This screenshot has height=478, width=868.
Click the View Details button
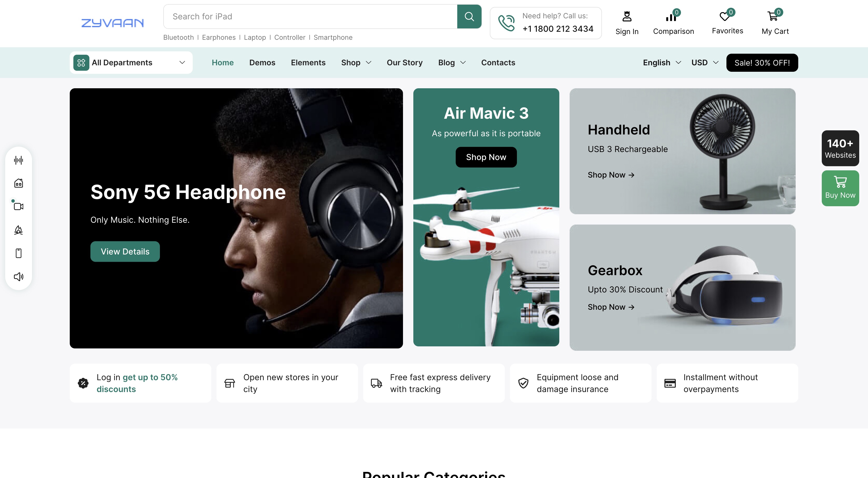point(125,251)
